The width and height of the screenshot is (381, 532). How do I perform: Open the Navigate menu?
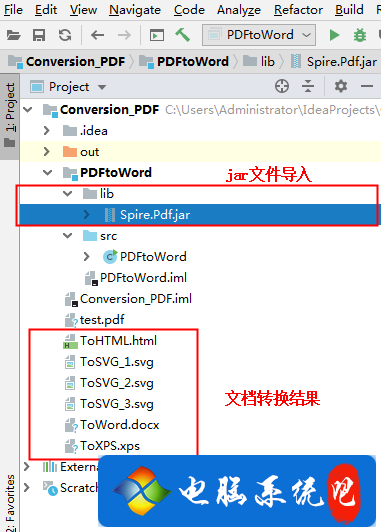coord(135,10)
